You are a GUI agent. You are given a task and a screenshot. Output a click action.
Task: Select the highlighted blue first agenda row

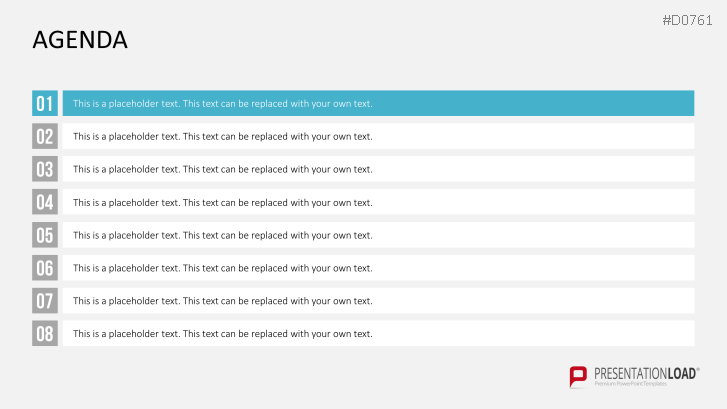(x=378, y=103)
